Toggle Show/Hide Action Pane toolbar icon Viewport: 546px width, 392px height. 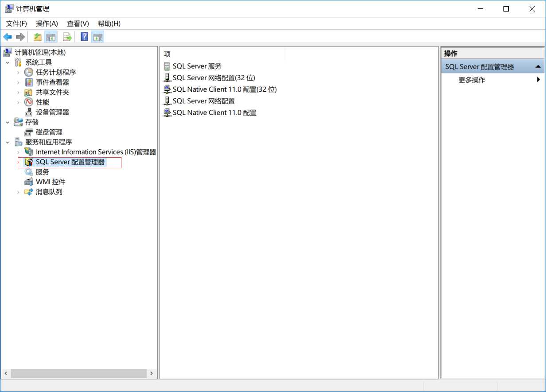97,37
